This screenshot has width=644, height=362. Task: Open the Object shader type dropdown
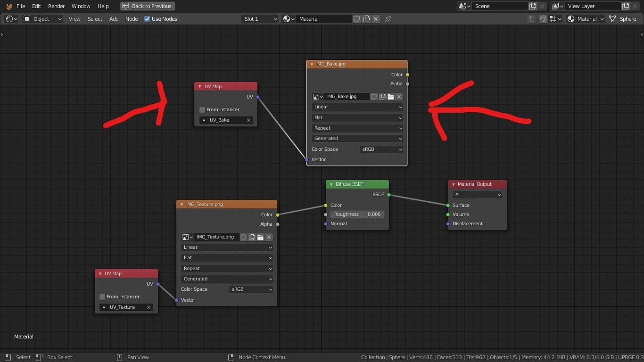(42, 19)
